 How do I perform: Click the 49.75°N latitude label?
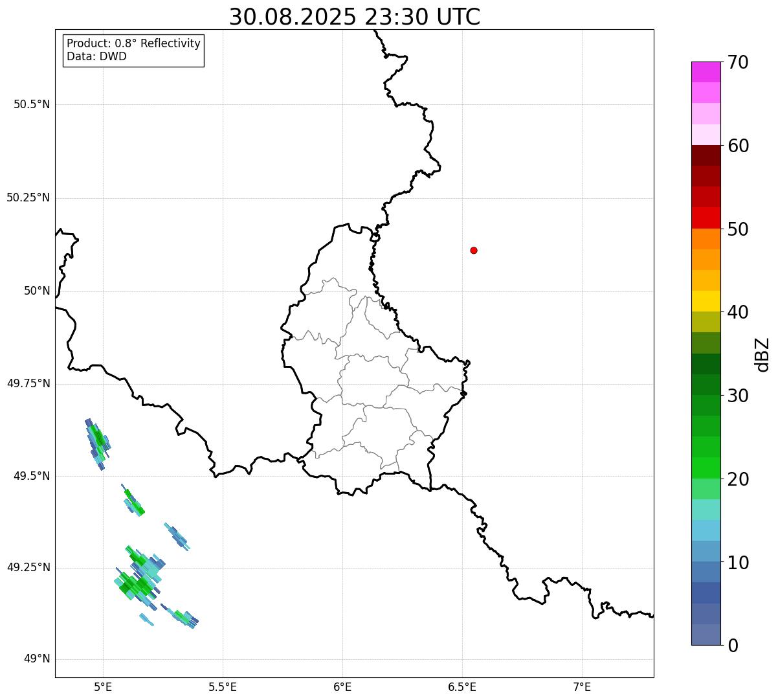tap(28, 383)
